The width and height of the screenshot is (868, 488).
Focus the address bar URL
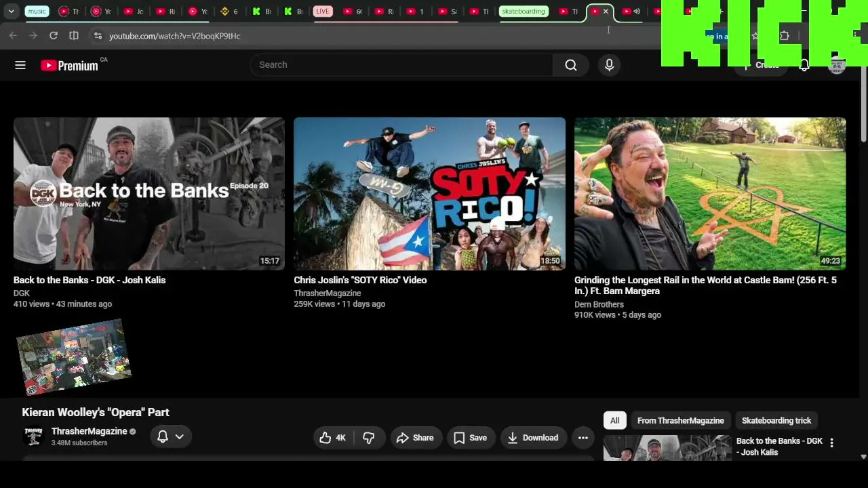[x=175, y=36]
